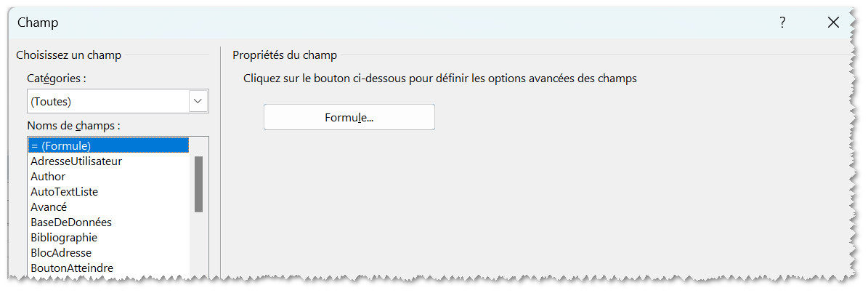Screen dimensions: 868x293
Task: Click the Champ dialog title bar
Action: pyautogui.click(x=363, y=23)
